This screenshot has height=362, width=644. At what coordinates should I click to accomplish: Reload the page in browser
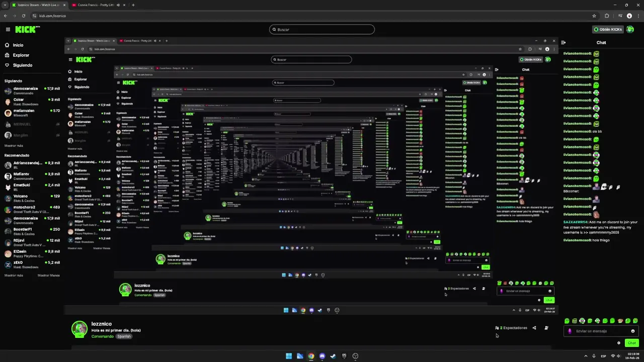point(23,16)
